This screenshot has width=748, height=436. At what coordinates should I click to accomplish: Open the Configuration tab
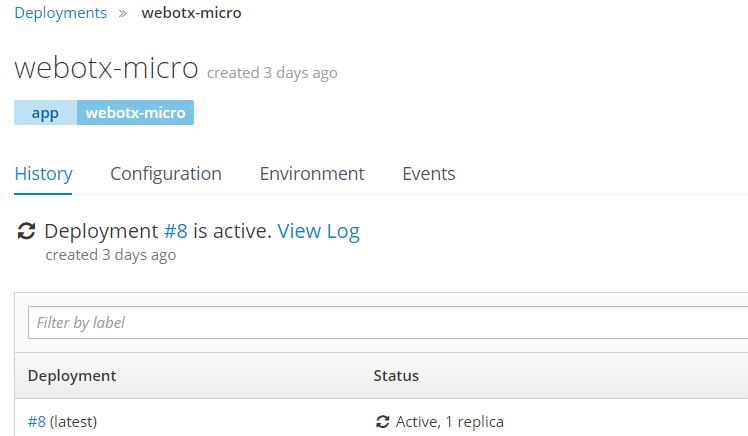[165, 174]
